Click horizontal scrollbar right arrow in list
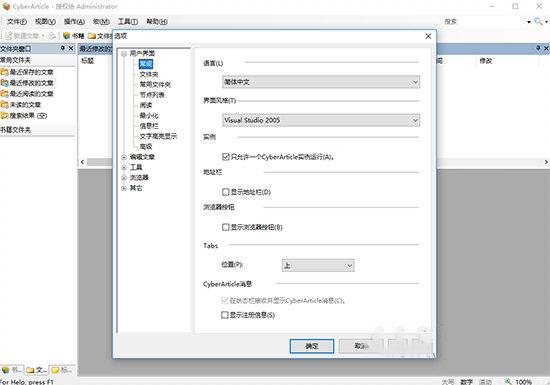The image size is (550, 385). coord(546,162)
